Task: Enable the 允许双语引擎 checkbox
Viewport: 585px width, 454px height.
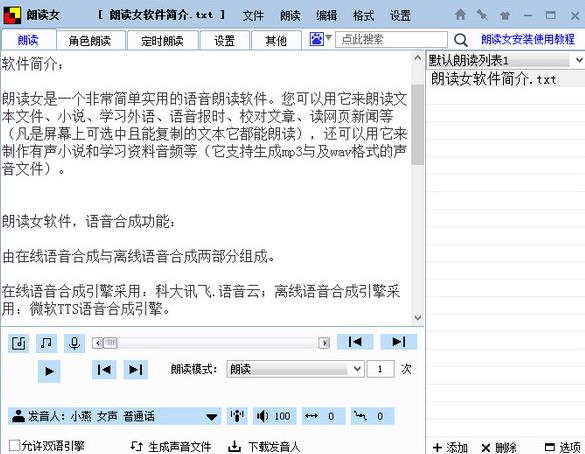Action: (14, 445)
